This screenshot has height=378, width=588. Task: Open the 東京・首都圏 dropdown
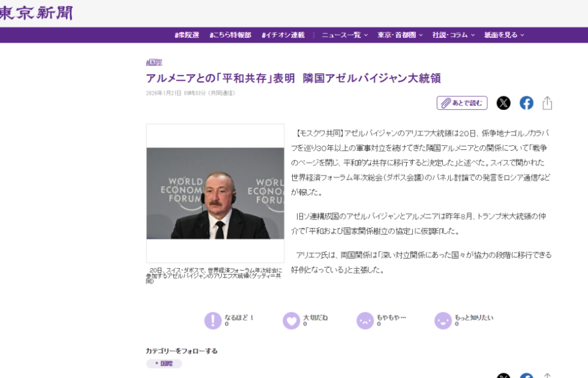tap(400, 35)
